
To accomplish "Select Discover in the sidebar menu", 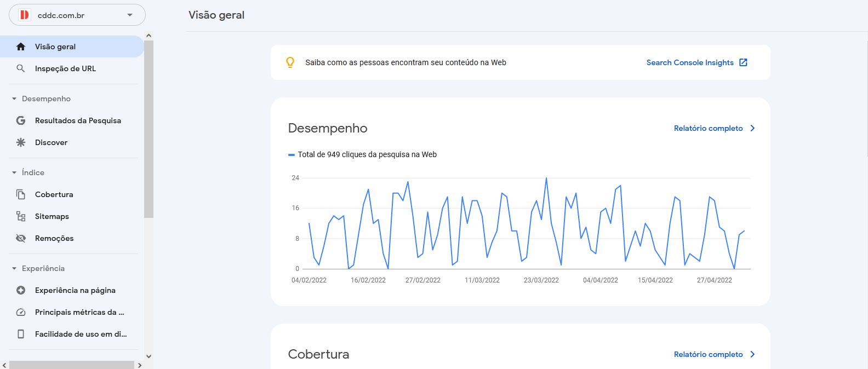I will click(x=51, y=142).
